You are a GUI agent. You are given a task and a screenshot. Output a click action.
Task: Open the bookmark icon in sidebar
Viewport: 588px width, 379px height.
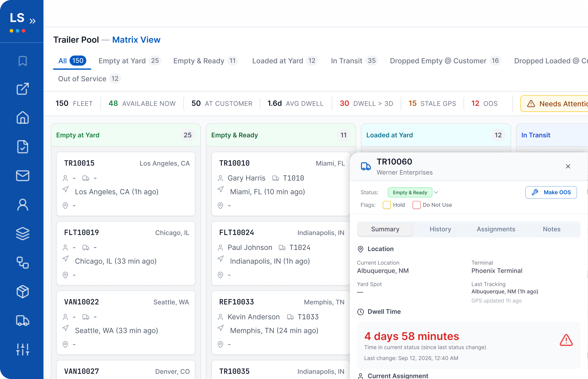pyautogui.click(x=23, y=61)
